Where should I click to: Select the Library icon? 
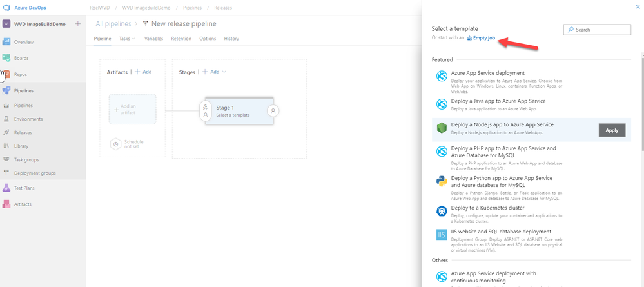[x=6, y=146]
